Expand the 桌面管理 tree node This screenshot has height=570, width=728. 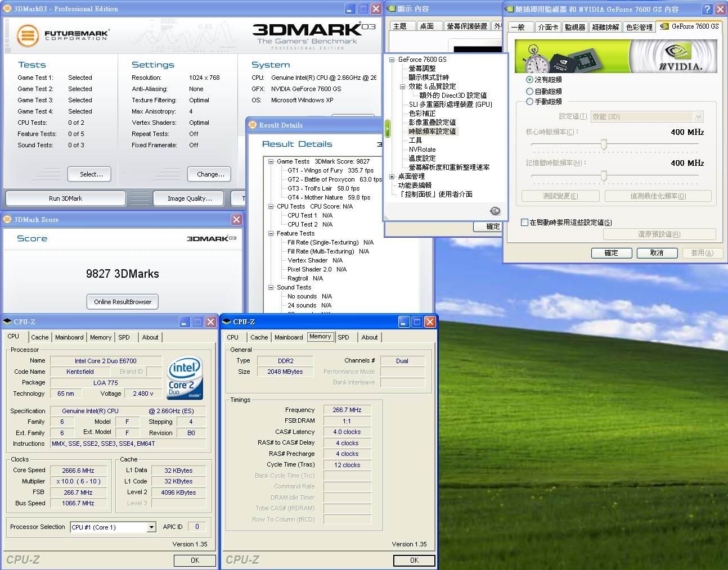click(392, 177)
